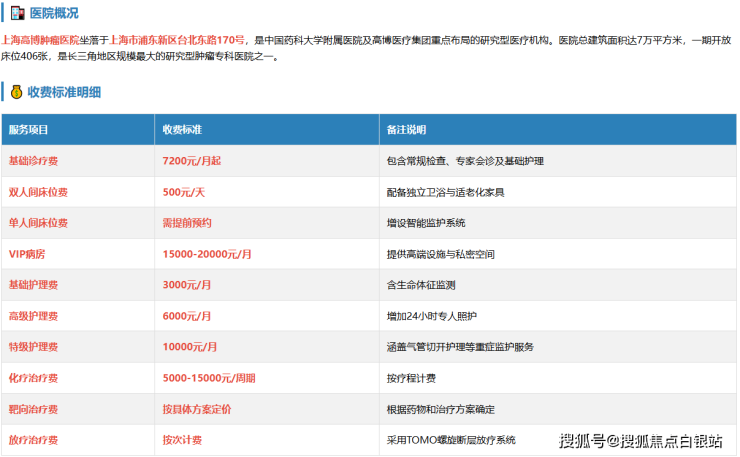Click the 备注说明 column header
The image size is (740, 457).
406,130
